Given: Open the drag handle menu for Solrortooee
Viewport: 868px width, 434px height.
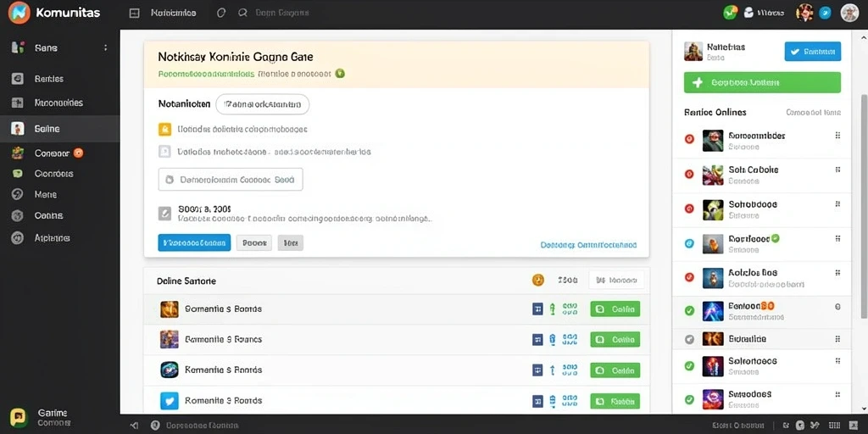Looking at the screenshot, I should click(x=837, y=361).
